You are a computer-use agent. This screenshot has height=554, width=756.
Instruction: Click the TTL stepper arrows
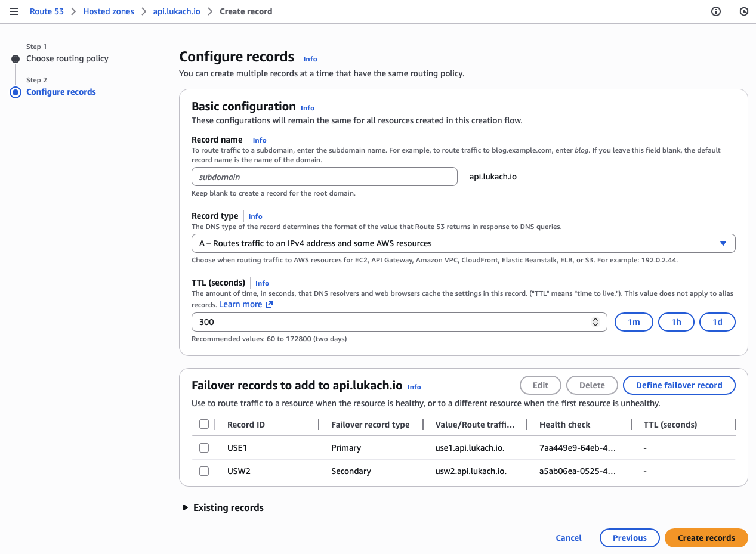point(595,322)
